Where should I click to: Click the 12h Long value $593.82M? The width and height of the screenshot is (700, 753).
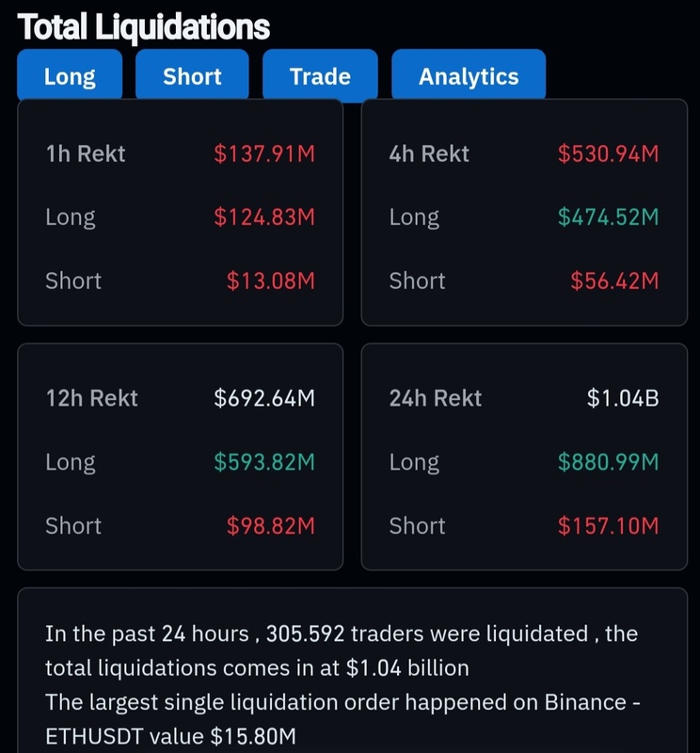point(264,462)
